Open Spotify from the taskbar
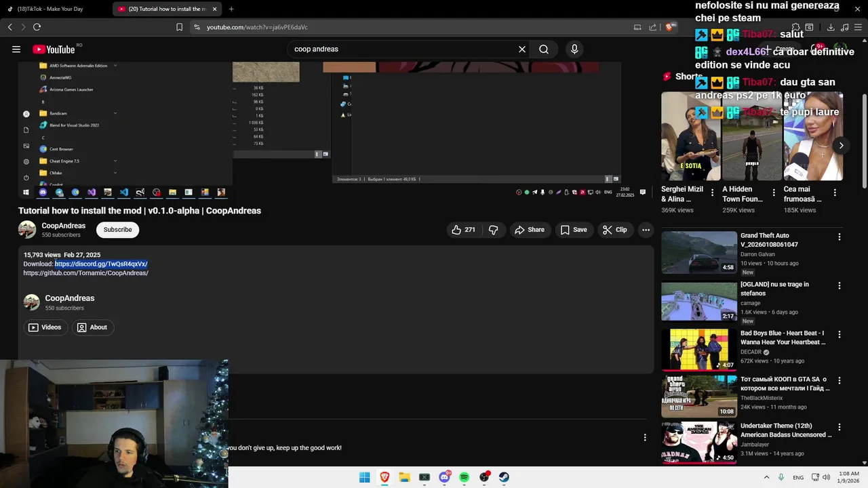Image resolution: width=868 pixels, height=488 pixels. coord(465,477)
